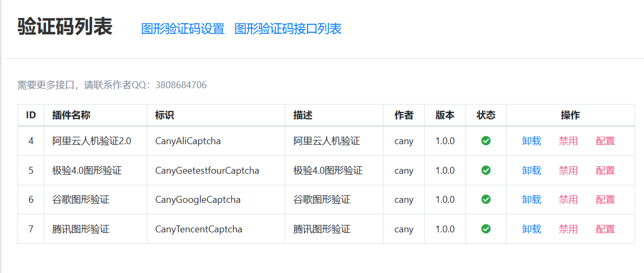Click 卸载 for CanyGeetestfourCaptcha
Screen dimensions: 644x273
(531, 171)
